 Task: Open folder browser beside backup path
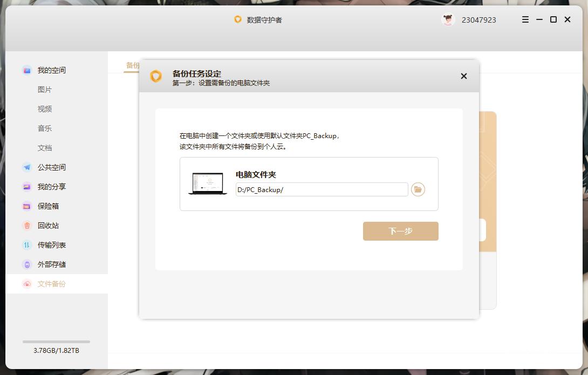point(418,189)
